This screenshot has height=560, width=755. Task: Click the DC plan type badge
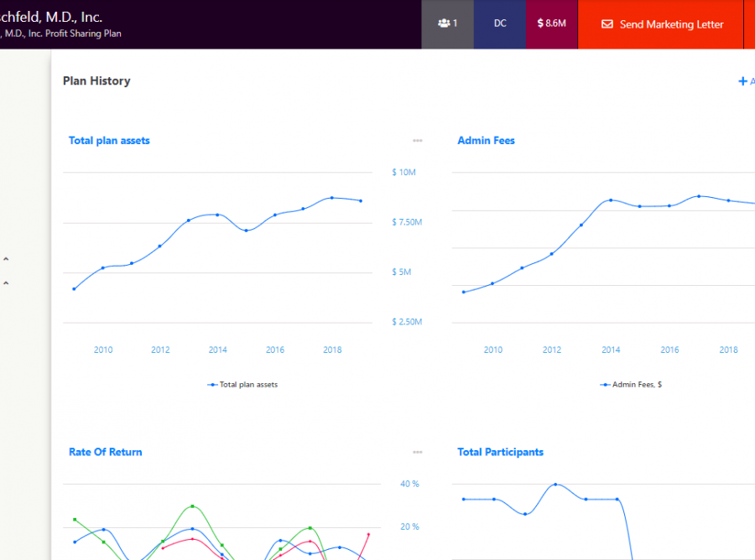pos(500,23)
